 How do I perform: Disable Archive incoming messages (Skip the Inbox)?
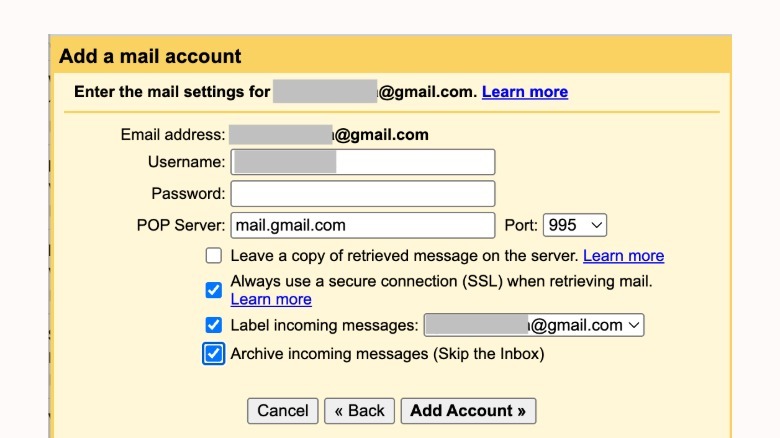point(214,354)
